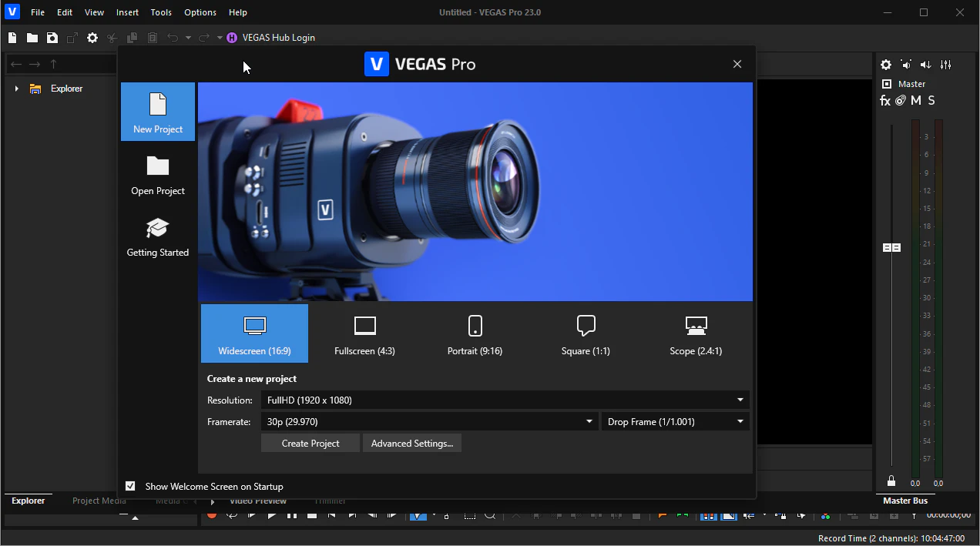980x546 pixels.
Task: Click the Master volume fader handle
Action: point(891,248)
